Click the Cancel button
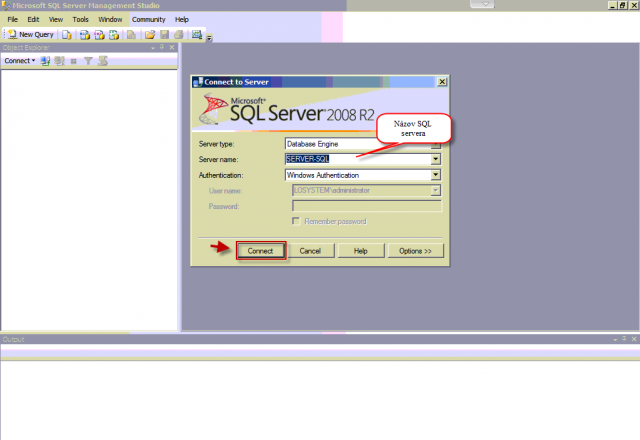This screenshot has width=640, height=440. 310,251
